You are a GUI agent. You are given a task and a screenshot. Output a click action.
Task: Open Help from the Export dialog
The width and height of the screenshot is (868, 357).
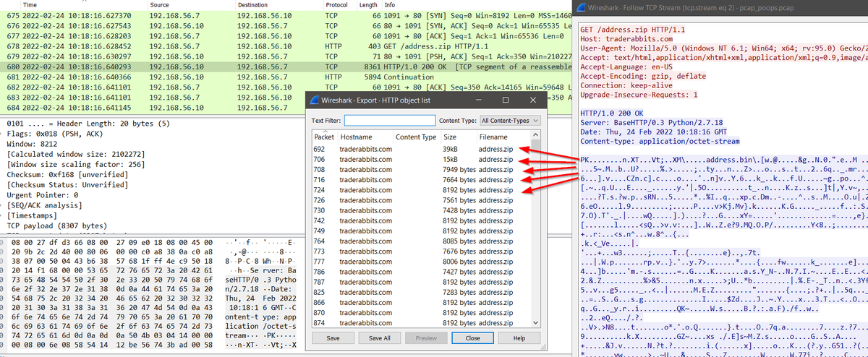coord(519,337)
